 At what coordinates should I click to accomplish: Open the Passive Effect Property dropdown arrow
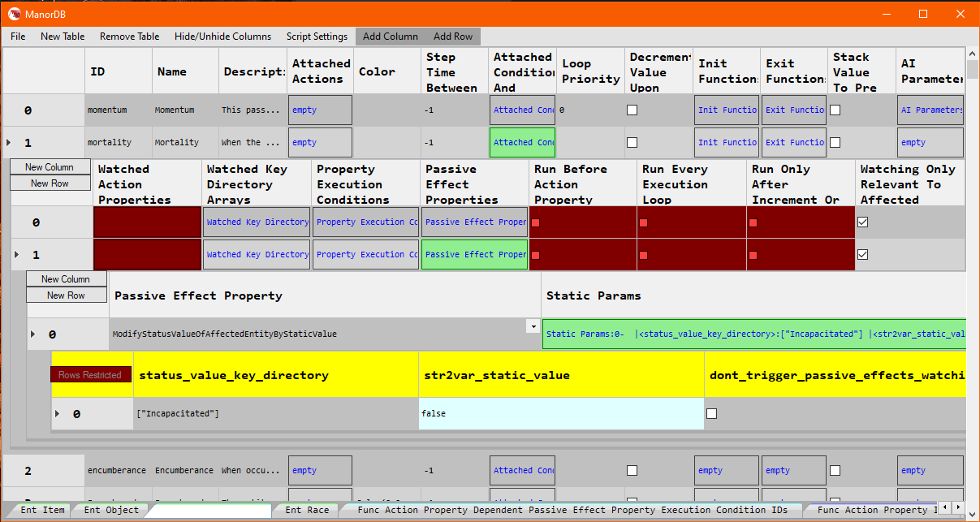coord(533,326)
